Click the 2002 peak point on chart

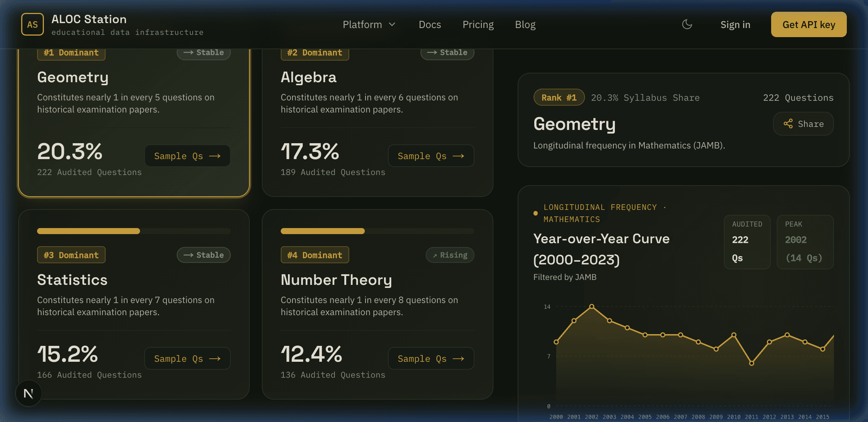(591, 306)
